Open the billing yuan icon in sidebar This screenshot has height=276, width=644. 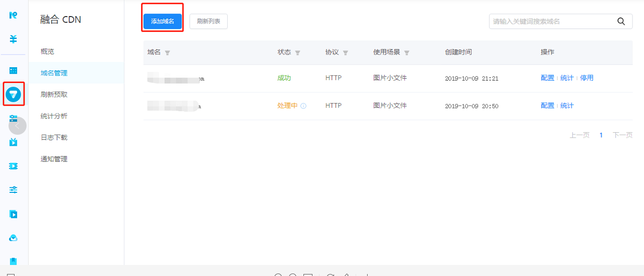[x=14, y=39]
